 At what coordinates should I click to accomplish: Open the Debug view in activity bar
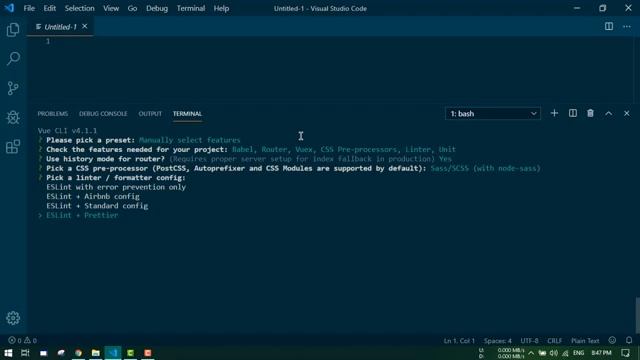click(13, 118)
